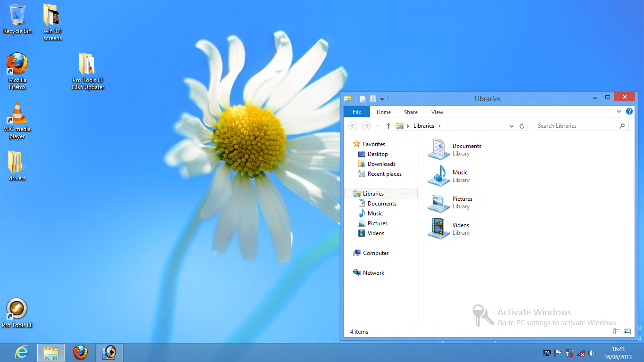Viewport: 644px width, 362px height.
Task: Select the drivers folder on desktop
Action: pyautogui.click(x=17, y=166)
